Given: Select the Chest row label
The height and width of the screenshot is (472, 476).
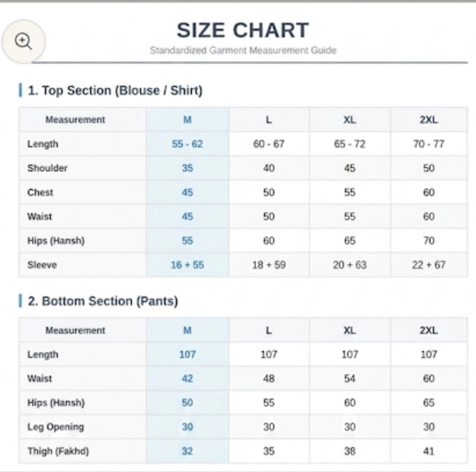Looking at the screenshot, I should coord(40,192).
